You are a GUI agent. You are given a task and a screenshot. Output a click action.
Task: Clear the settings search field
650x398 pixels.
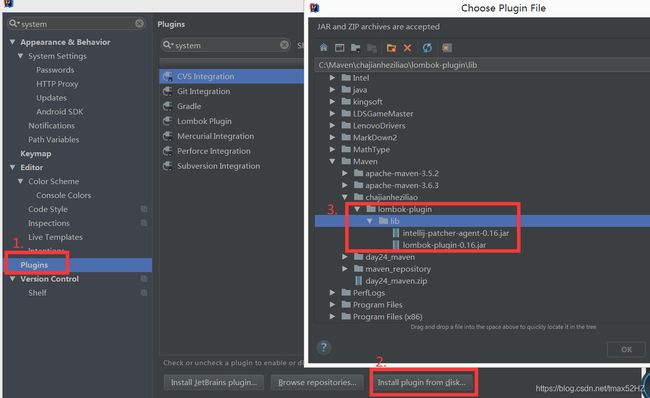(x=140, y=23)
